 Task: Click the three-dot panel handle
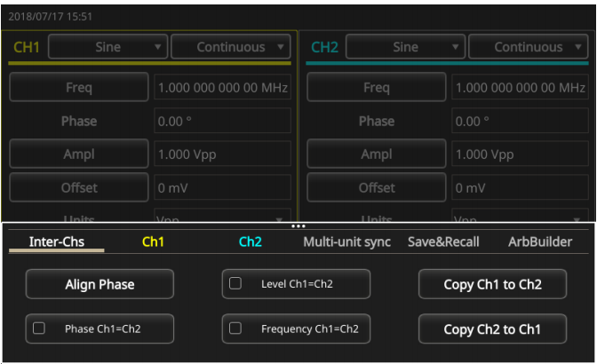point(298,226)
